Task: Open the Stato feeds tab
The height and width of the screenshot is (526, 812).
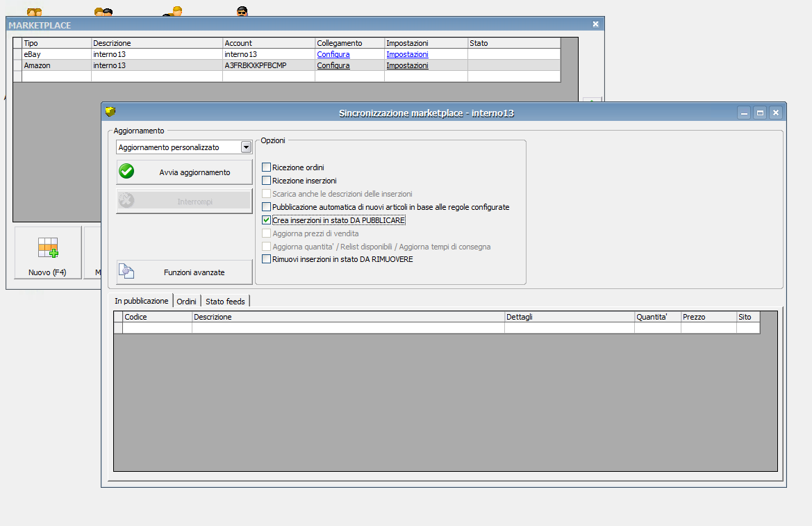Action: coord(225,302)
